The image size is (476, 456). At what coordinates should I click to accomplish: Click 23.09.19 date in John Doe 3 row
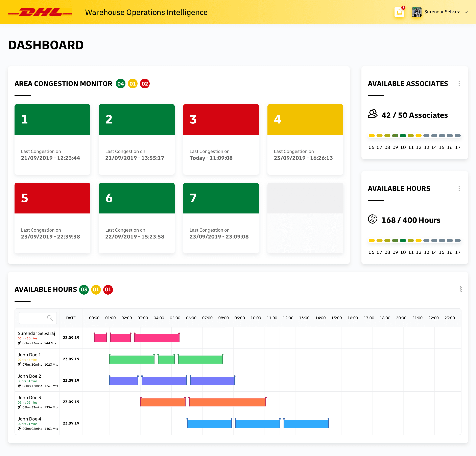tap(71, 402)
